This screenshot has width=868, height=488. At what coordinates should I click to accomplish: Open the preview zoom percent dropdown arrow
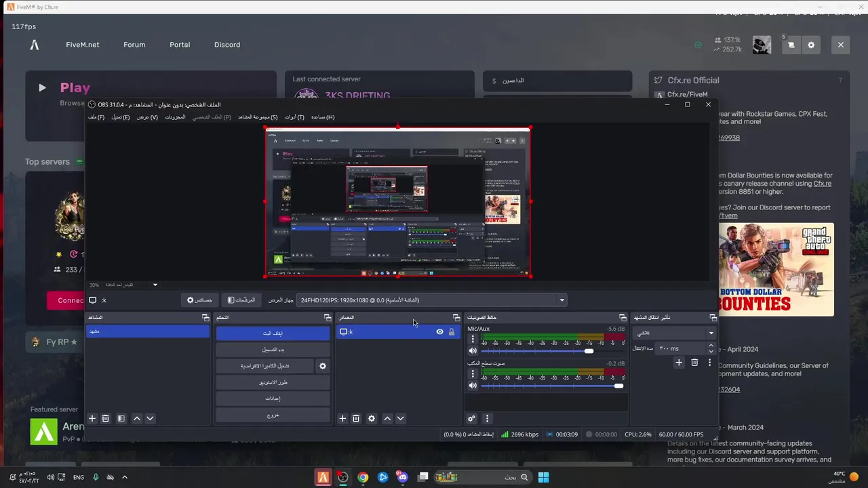tap(155, 285)
